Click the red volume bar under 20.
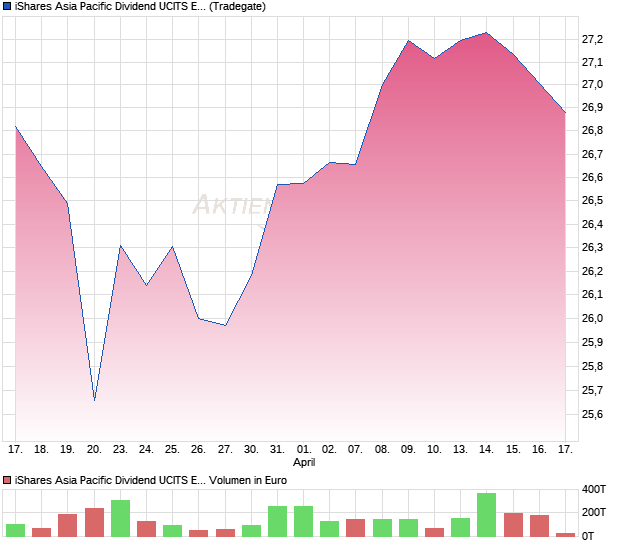This screenshot has height=546, width=620. pos(94,522)
